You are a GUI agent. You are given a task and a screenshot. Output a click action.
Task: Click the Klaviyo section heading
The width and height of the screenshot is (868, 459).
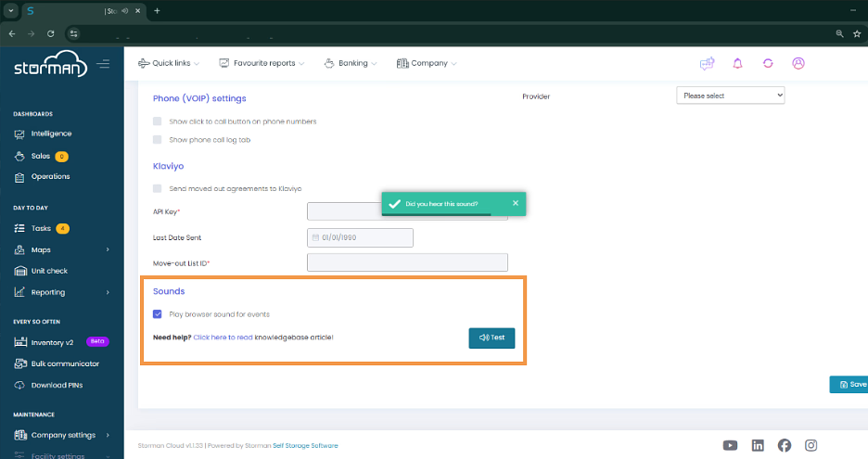coord(168,166)
